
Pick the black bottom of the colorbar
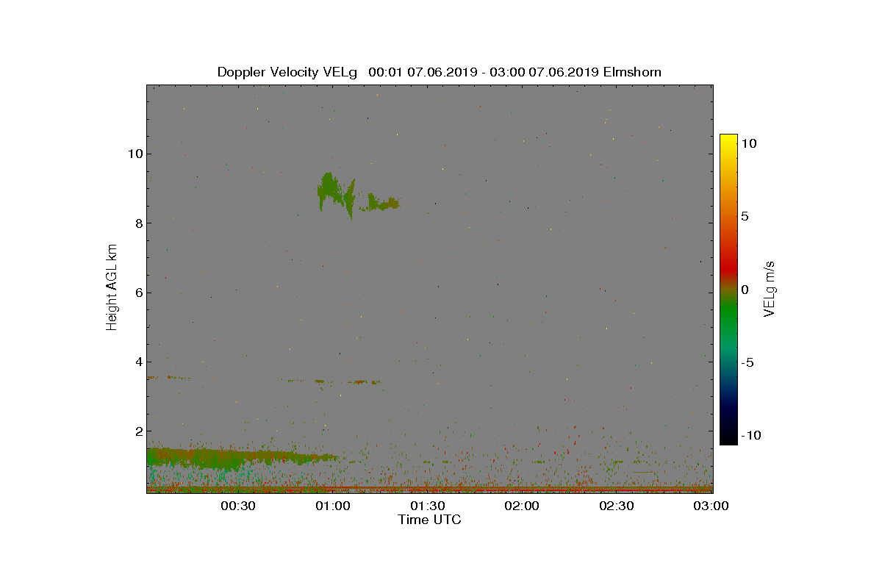click(728, 440)
